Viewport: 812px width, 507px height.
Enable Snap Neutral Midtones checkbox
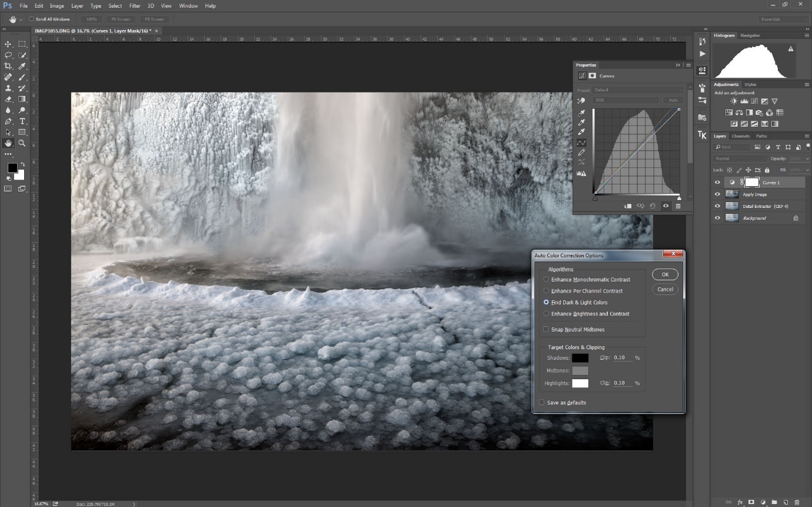point(546,330)
